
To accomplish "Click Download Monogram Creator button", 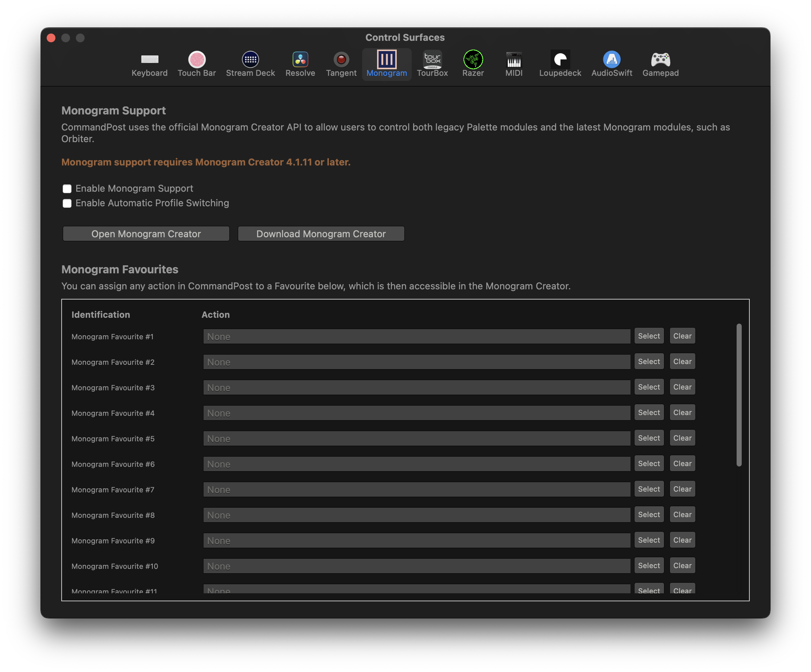I will [x=321, y=234].
